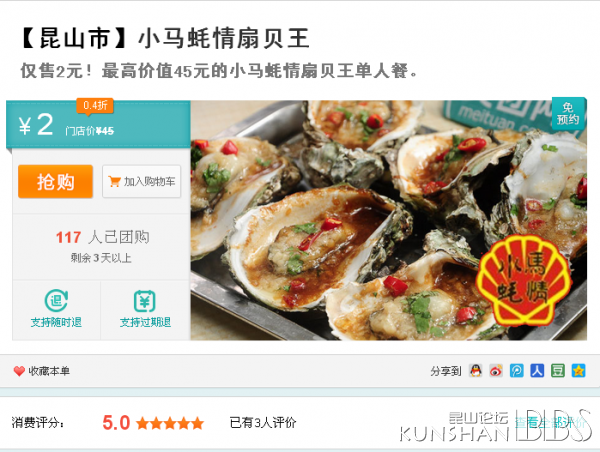Share to Qzone star icon
The width and height of the screenshot is (600, 452).
(579, 370)
